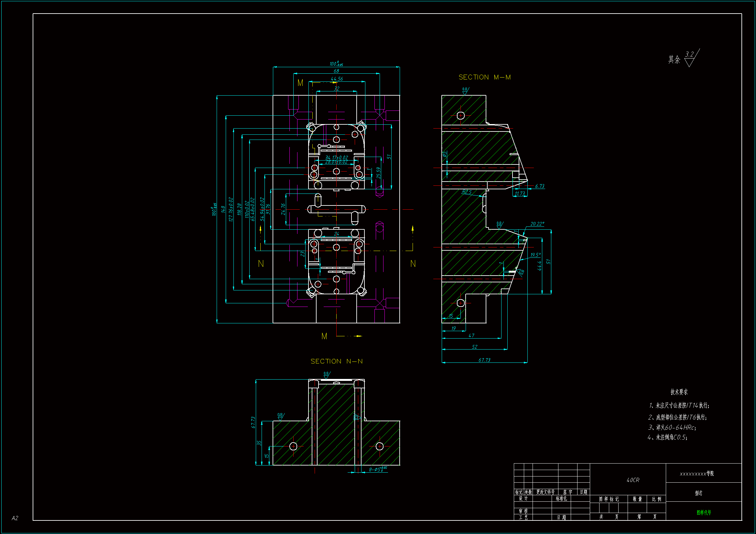Click the 比例 cell in title block

(x=656, y=499)
